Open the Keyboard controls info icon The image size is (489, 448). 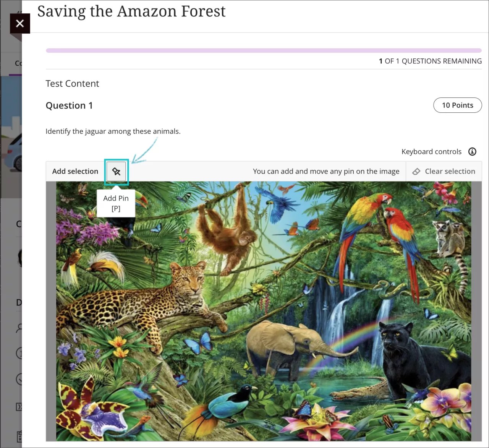pos(472,152)
